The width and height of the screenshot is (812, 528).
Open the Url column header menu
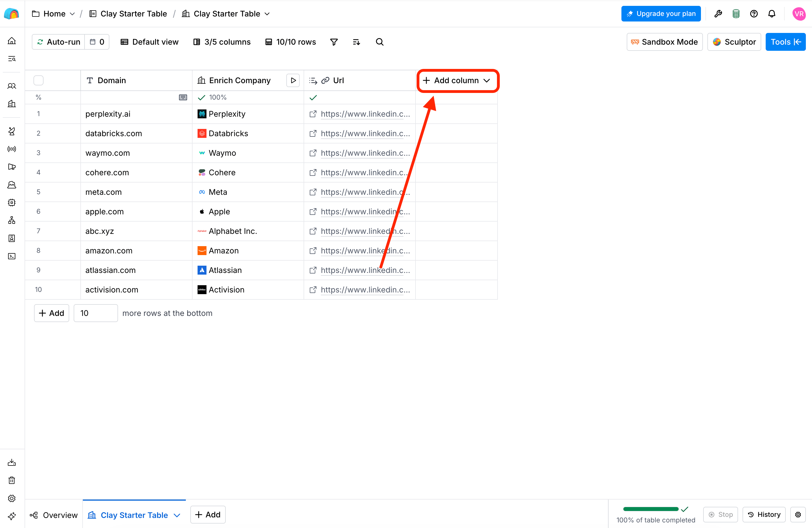point(360,81)
